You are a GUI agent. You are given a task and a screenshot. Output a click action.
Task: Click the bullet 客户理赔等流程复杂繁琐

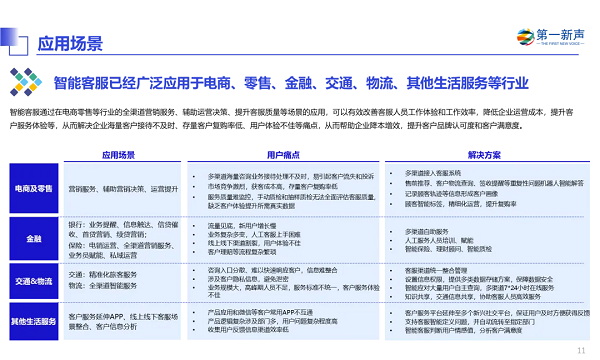point(242,252)
